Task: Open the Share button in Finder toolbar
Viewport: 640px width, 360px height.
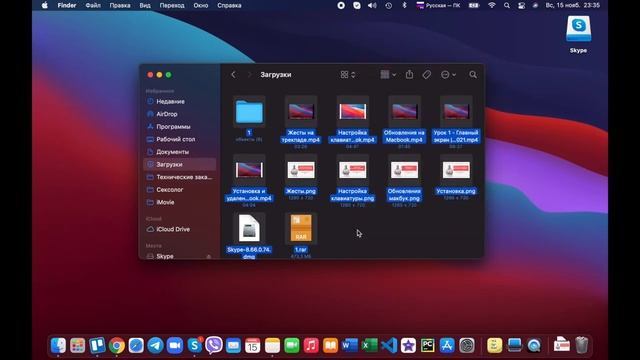Action: point(409,74)
